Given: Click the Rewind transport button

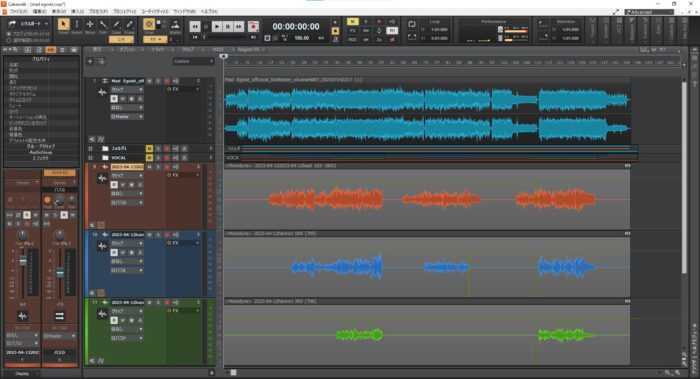Looking at the screenshot, I should [x=195, y=27].
